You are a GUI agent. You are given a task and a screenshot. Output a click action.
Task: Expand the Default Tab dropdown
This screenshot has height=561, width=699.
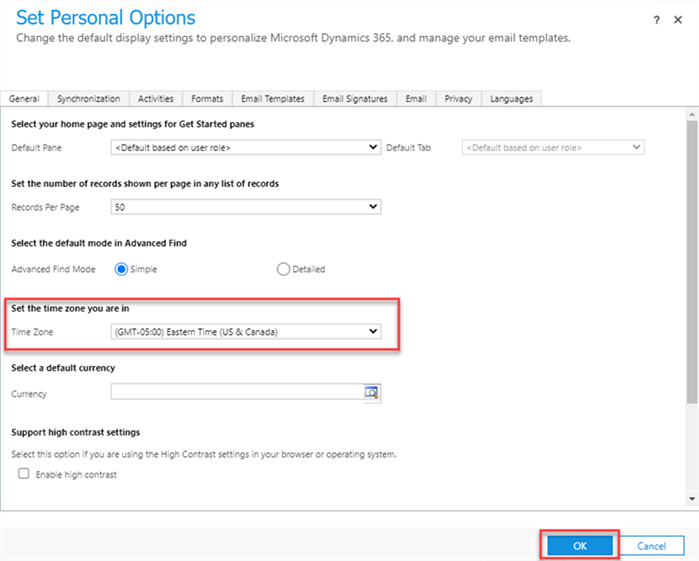click(553, 147)
